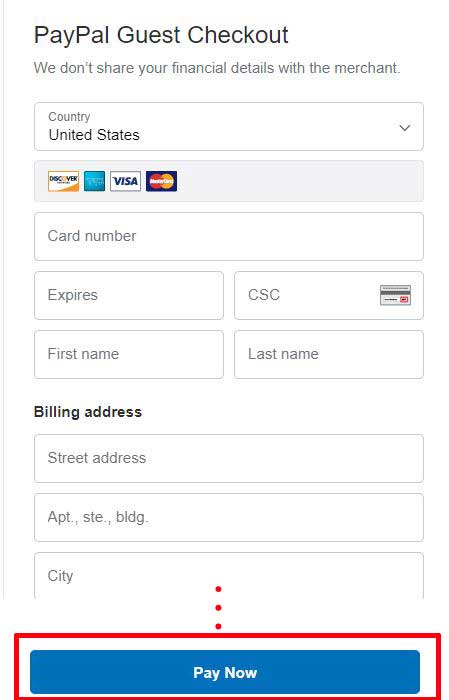This screenshot has width=449, height=700.
Task: Click the PayPal Guest Checkout heading
Action: coord(161,35)
